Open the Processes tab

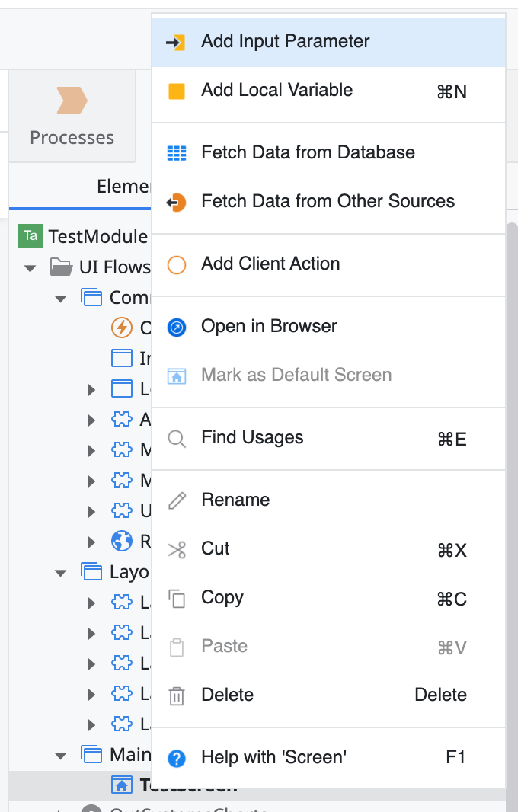pyautogui.click(x=72, y=117)
